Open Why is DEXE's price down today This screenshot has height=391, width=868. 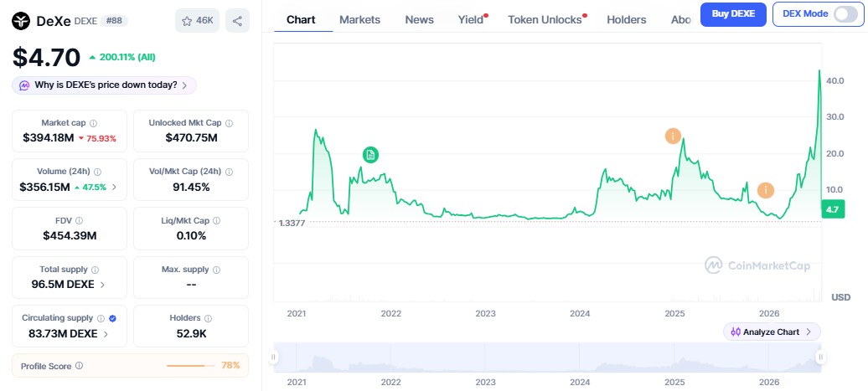[104, 85]
